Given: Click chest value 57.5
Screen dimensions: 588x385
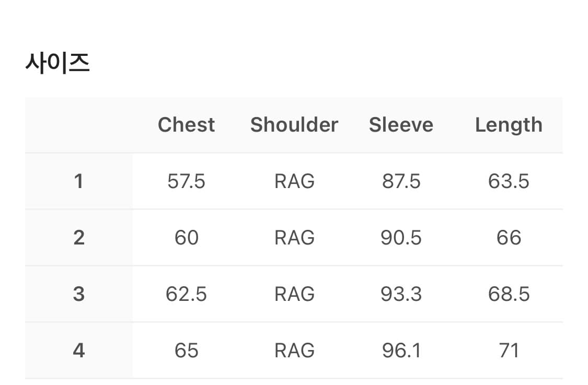Looking at the screenshot, I should point(186,181).
